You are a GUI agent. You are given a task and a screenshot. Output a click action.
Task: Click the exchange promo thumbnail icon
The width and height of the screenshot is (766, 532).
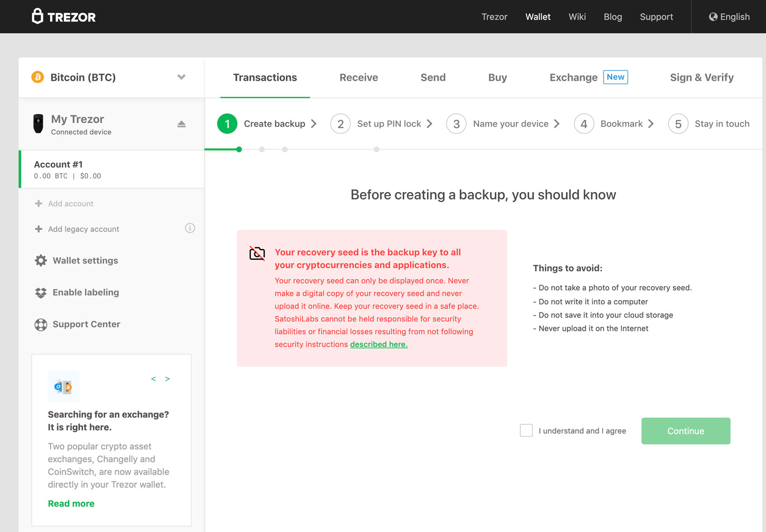point(63,386)
